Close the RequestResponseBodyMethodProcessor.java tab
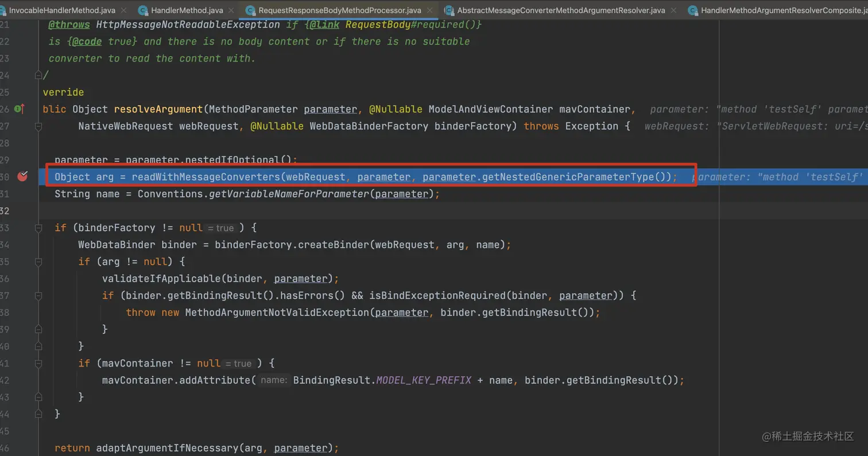Image resolution: width=868 pixels, height=456 pixels. pos(429,10)
